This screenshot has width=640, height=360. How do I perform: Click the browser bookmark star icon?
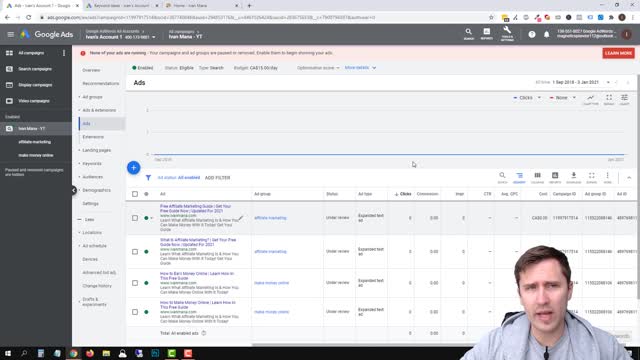(491, 18)
